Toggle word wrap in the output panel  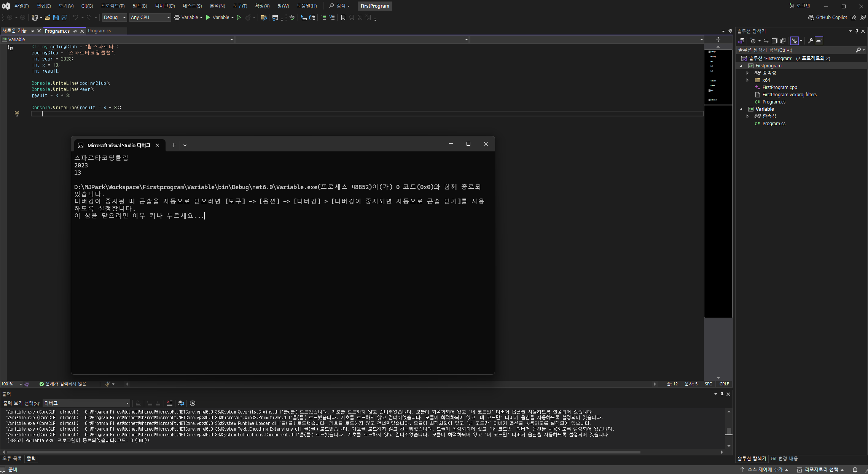pos(181,403)
